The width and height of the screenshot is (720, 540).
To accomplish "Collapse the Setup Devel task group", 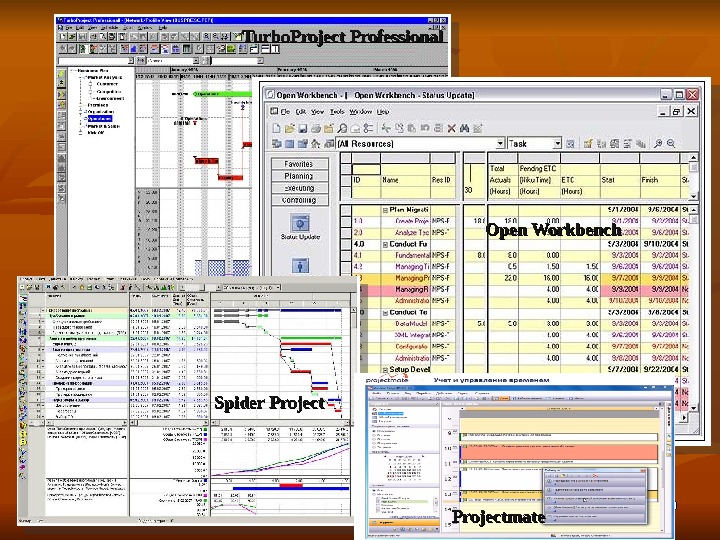I will [x=385, y=370].
